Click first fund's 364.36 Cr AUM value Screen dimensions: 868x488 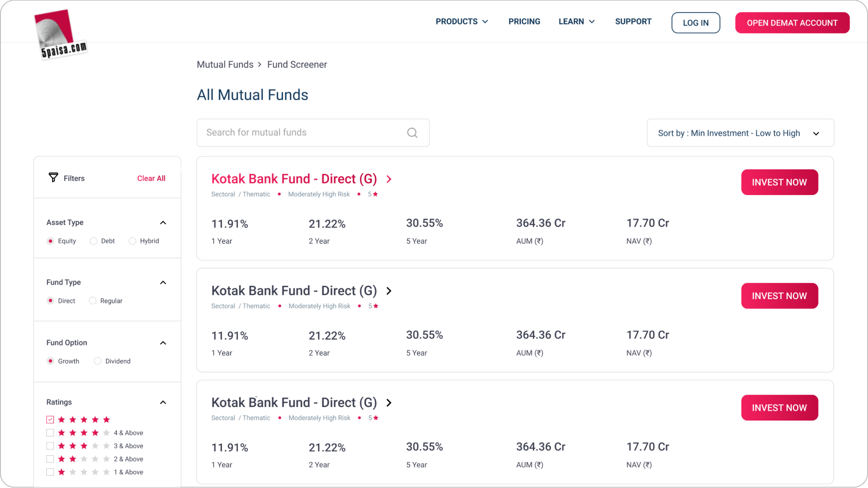(x=541, y=223)
